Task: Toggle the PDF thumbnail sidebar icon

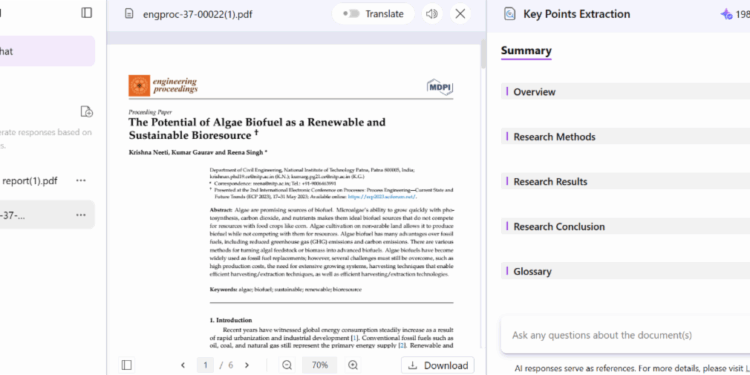Action: point(127,365)
